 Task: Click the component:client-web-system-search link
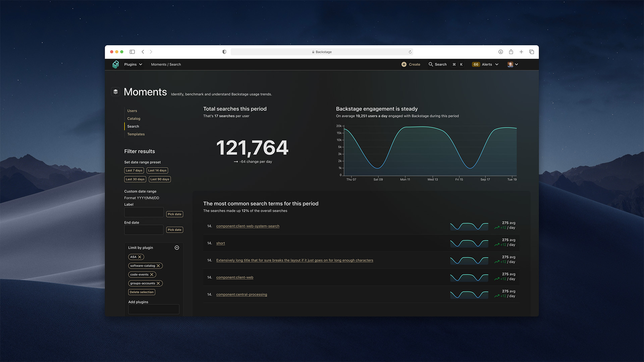tap(248, 226)
